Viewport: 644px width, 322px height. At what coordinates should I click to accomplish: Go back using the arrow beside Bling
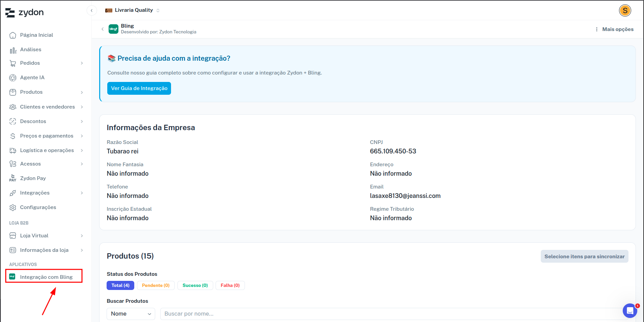(x=103, y=29)
